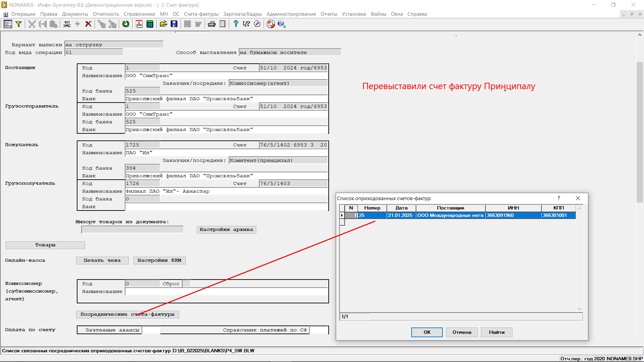Open the Операции menu
The width and height of the screenshot is (644, 362).
click(23, 14)
